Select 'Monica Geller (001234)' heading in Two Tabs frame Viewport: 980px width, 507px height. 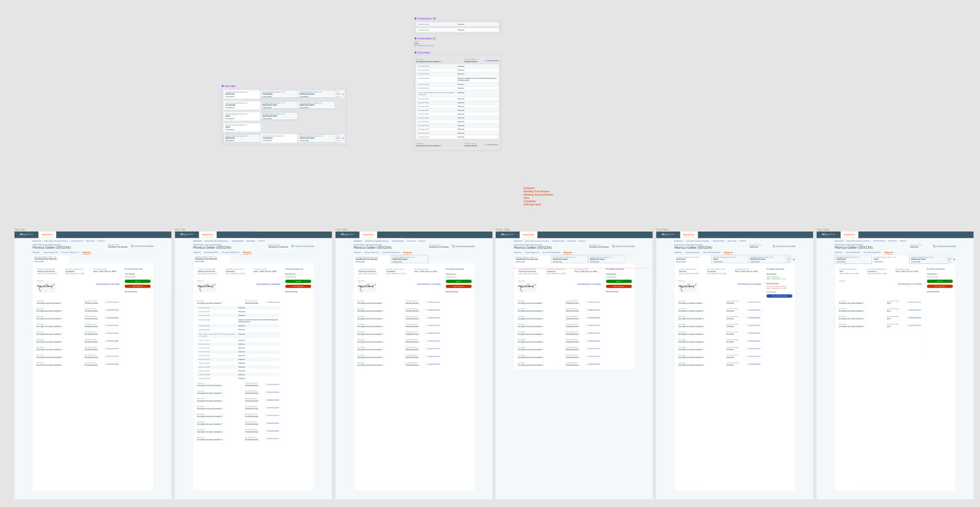tap(372, 248)
